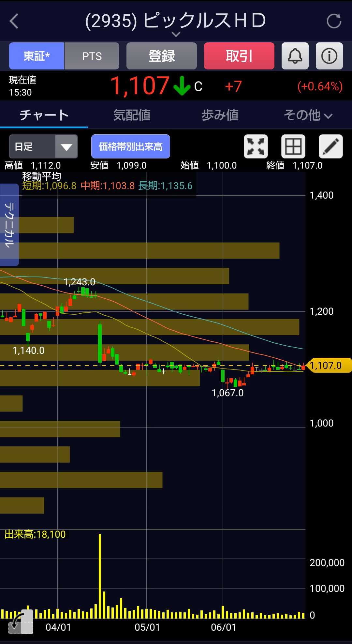Tap the 1,107.0 current price marker
Screen dimensions: 352x644
[329, 365]
